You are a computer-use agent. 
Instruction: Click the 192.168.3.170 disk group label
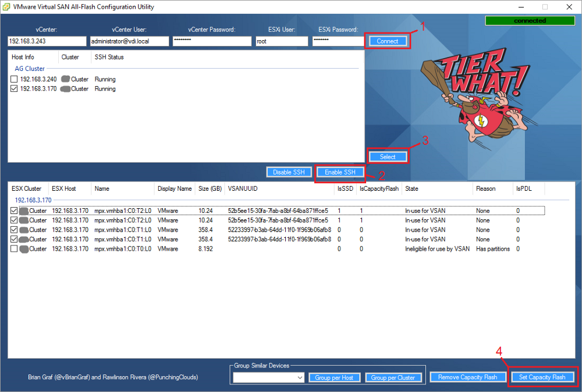pyautogui.click(x=33, y=200)
